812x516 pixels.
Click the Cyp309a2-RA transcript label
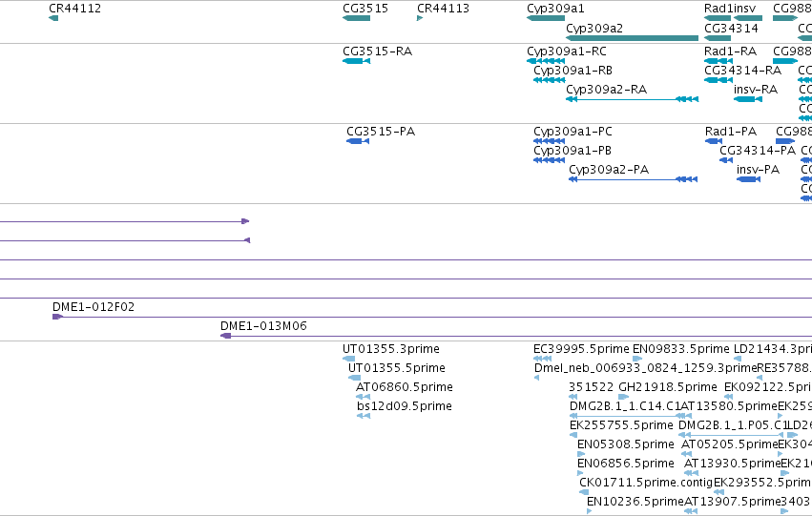[607, 90]
